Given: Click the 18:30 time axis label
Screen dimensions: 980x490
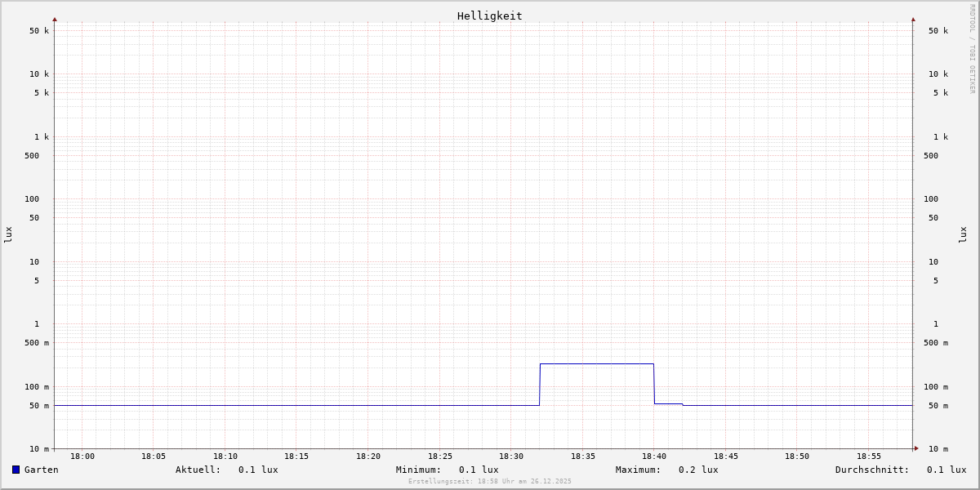Looking at the screenshot, I should click(511, 457).
